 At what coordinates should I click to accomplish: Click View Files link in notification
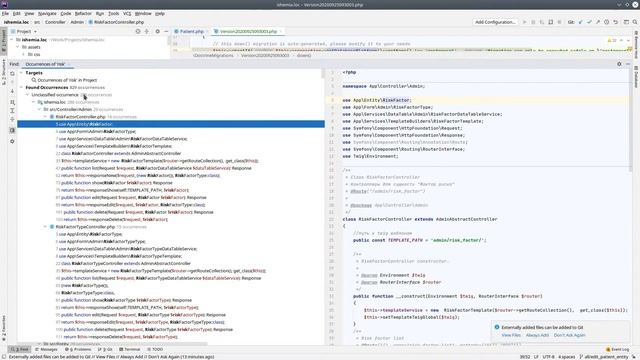511,335
